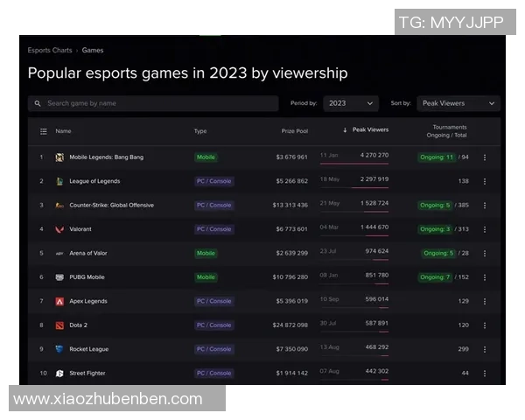Open the three-dot menu for PUBG Mobile row

pyautogui.click(x=485, y=277)
